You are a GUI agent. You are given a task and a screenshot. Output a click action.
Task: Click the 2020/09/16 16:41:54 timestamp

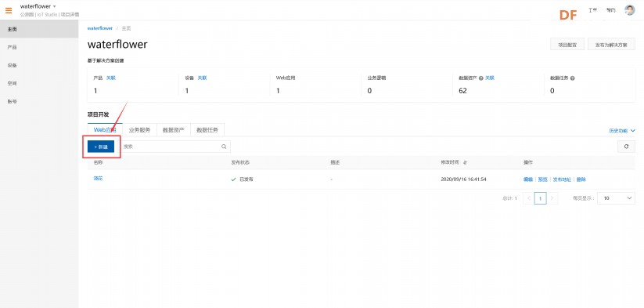point(464,179)
